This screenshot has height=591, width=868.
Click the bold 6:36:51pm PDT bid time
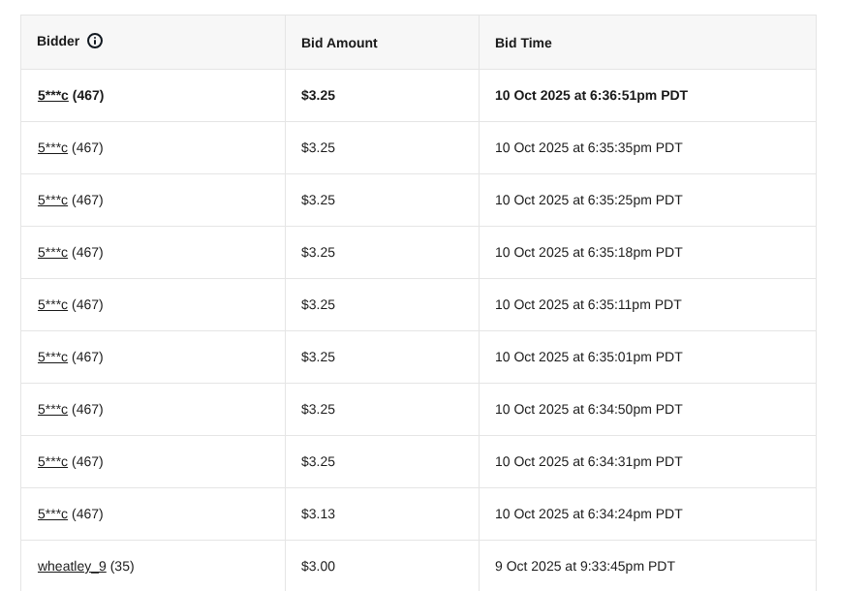[591, 96]
